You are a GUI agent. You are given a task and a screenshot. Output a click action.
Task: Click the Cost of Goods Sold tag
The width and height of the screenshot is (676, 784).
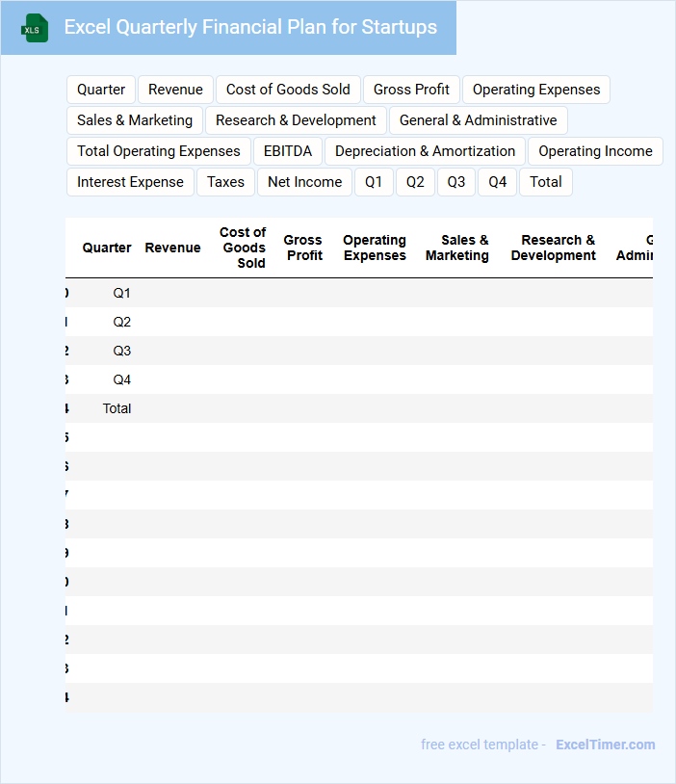[x=288, y=90]
